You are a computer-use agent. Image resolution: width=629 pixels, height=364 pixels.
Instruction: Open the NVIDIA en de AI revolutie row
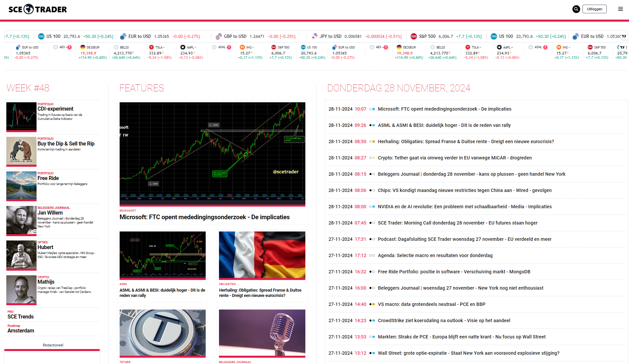(476, 207)
